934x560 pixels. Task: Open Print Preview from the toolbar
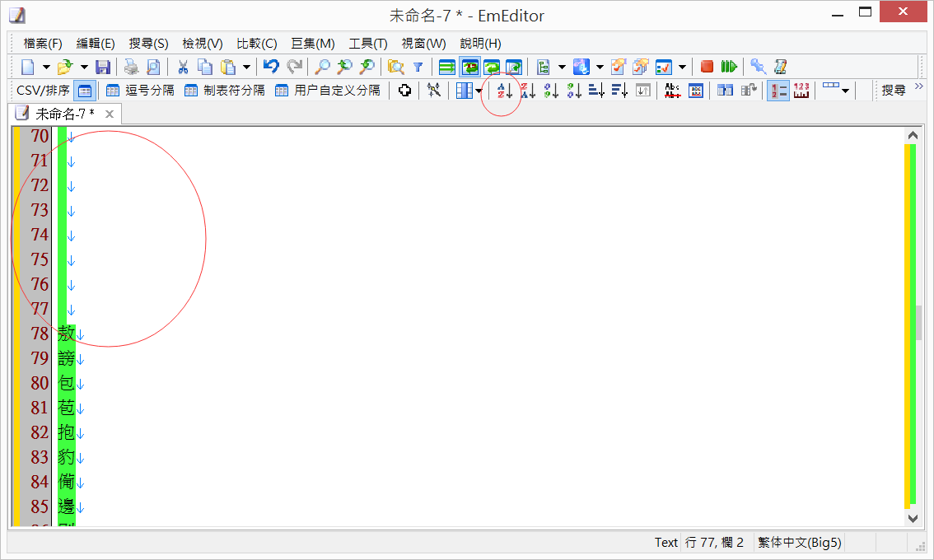pos(153,67)
